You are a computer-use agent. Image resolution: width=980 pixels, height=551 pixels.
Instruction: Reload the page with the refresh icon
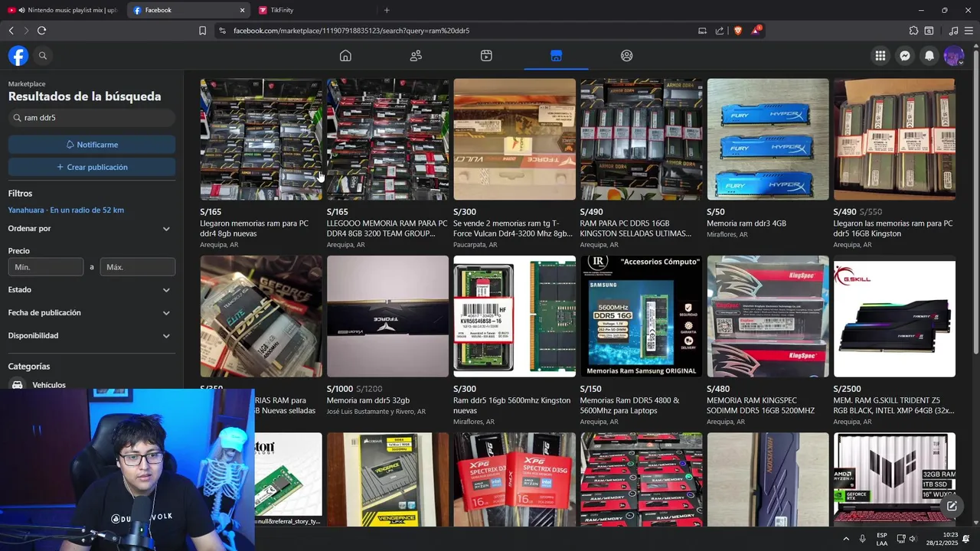pos(41,31)
